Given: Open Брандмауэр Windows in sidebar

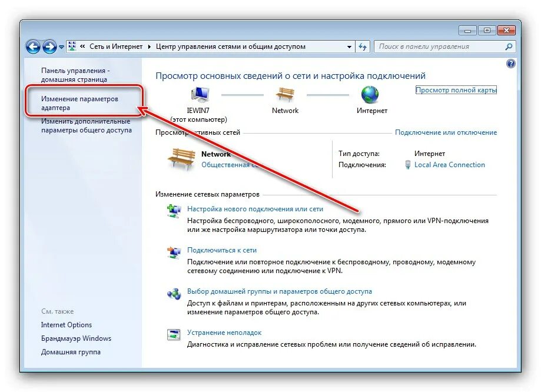Looking at the screenshot, I should tap(77, 338).
